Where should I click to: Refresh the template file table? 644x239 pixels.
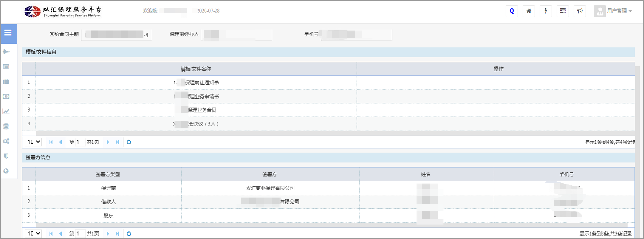click(129, 142)
